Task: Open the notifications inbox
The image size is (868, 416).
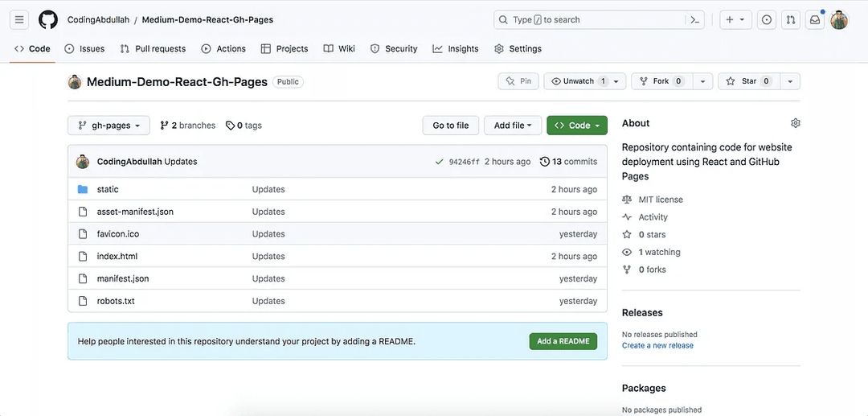Action: click(815, 20)
